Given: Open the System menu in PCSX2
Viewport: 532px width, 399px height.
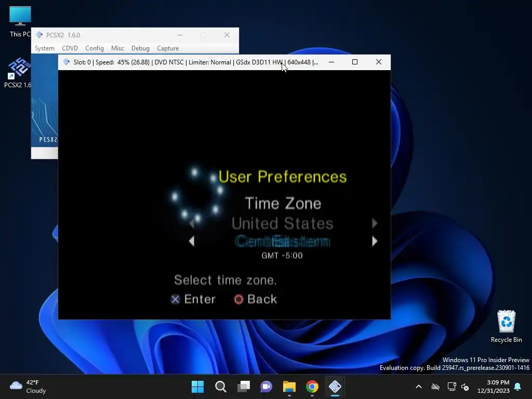Looking at the screenshot, I should tap(45, 48).
